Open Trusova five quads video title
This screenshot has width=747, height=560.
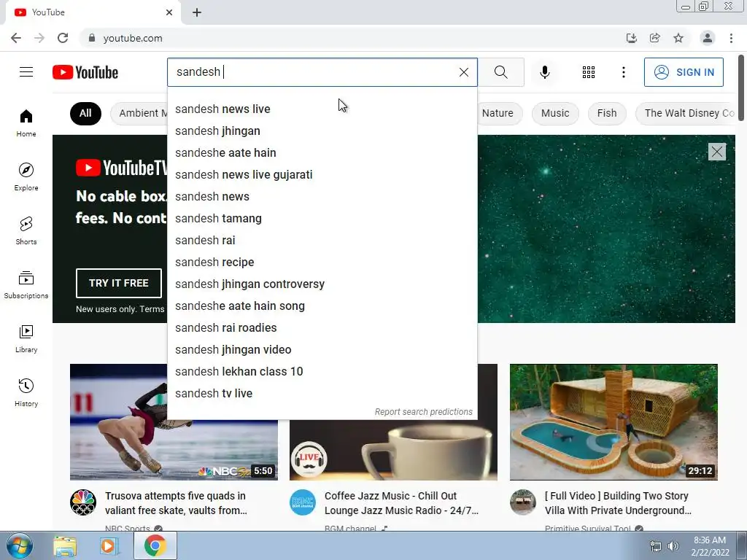pos(176,503)
